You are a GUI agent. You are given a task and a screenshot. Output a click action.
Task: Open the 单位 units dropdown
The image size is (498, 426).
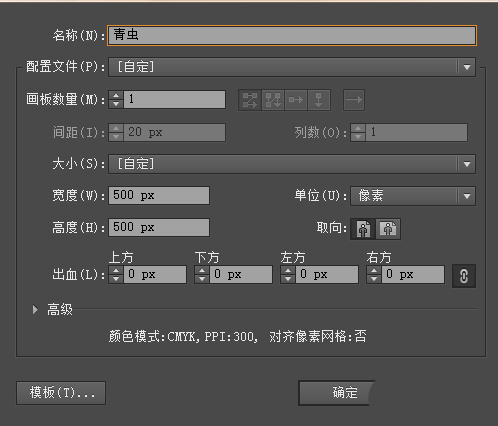pos(413,196)
